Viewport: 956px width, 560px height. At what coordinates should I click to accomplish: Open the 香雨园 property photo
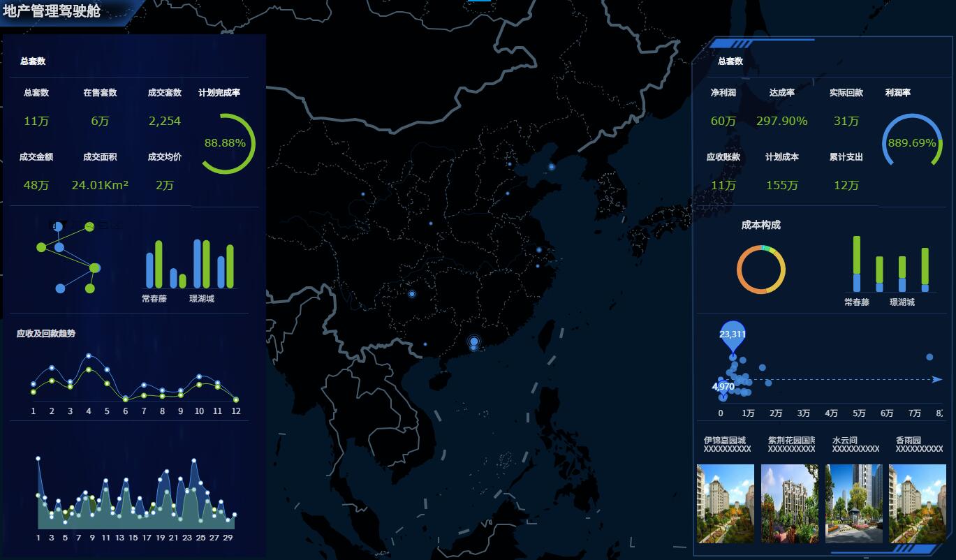point(918,503)
